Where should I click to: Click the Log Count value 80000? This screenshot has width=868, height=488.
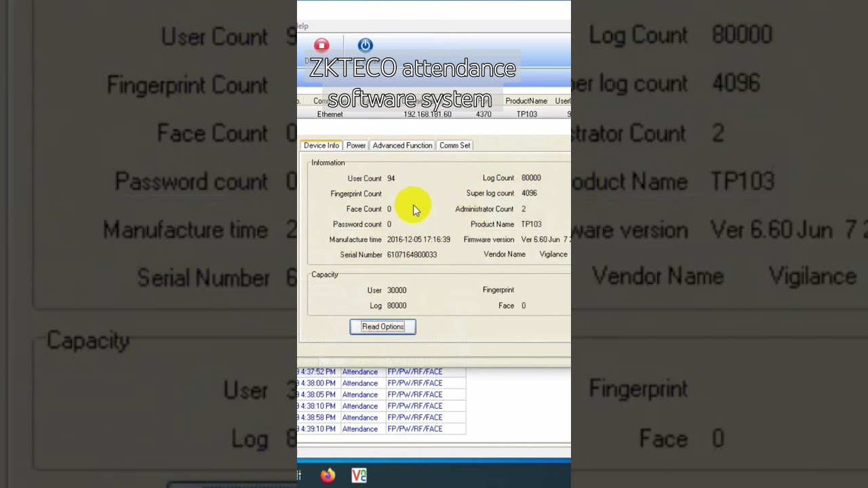[531, 178]
